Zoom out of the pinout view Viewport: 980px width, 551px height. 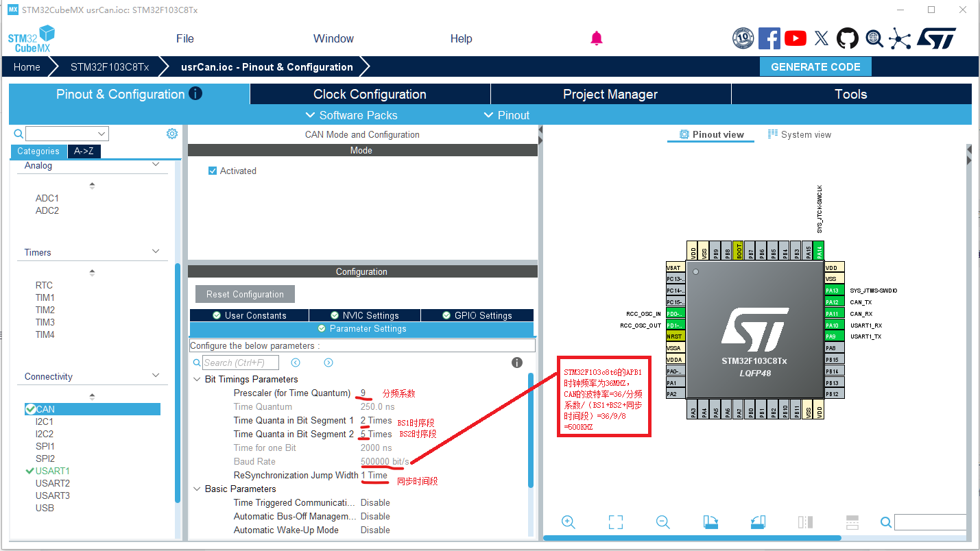point(663,522)
